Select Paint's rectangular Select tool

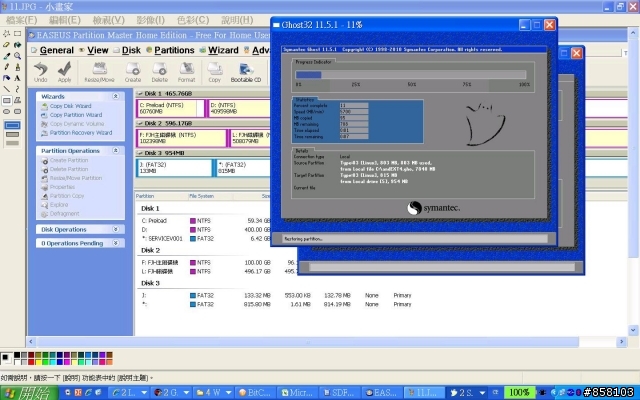click(18, 33)
